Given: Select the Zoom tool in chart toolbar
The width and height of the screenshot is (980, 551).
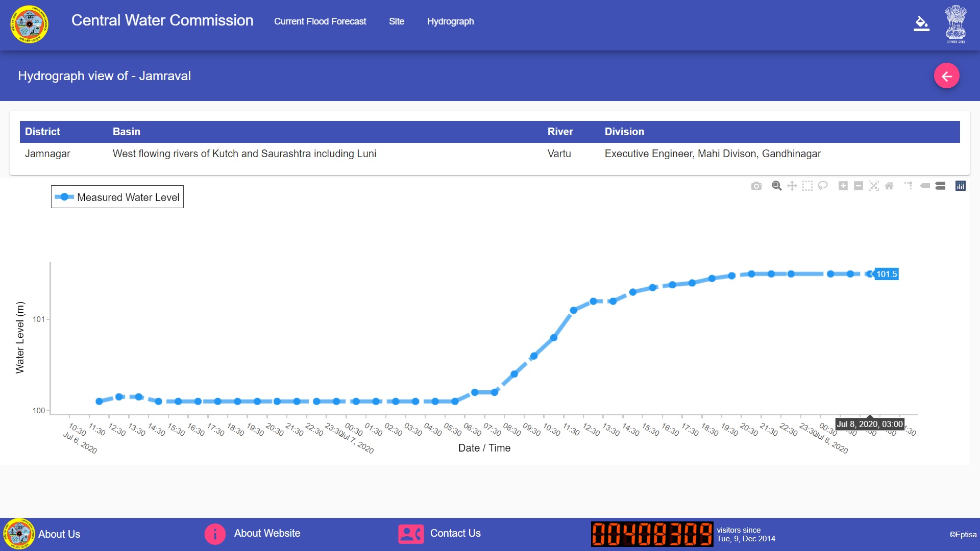Looking at the screenshot, I should [x=776, y=186].
